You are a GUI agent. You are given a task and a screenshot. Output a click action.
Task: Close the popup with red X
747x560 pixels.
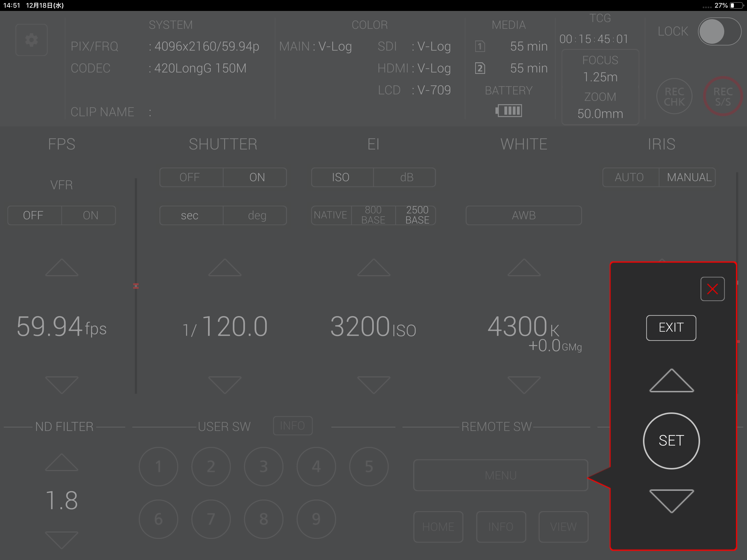(712, 289)
